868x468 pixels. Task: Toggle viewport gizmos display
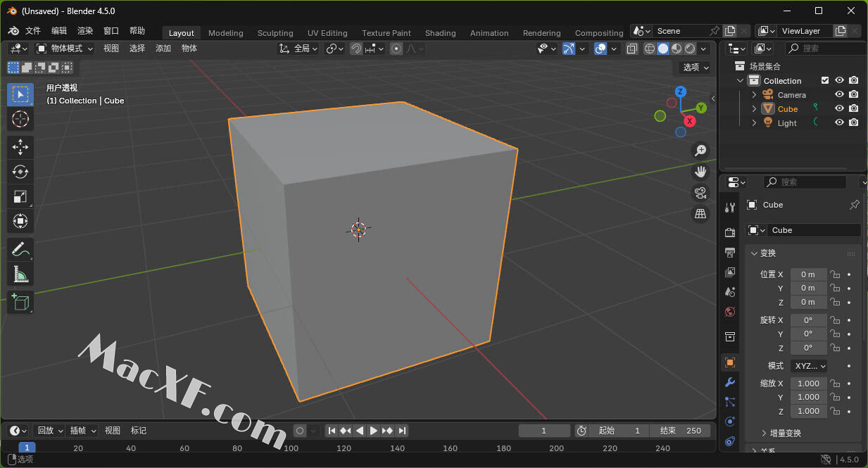569,49
